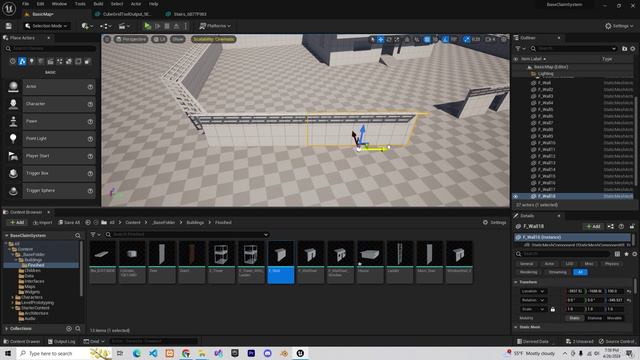
Task: Select the Cinematic category in Place Actors
Action: tap(50, 61)
